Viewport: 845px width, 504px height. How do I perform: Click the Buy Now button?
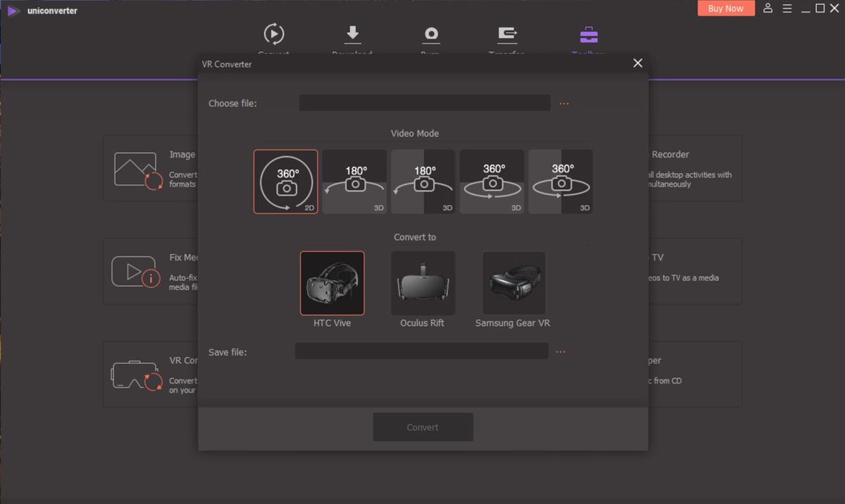pos(726,8)
